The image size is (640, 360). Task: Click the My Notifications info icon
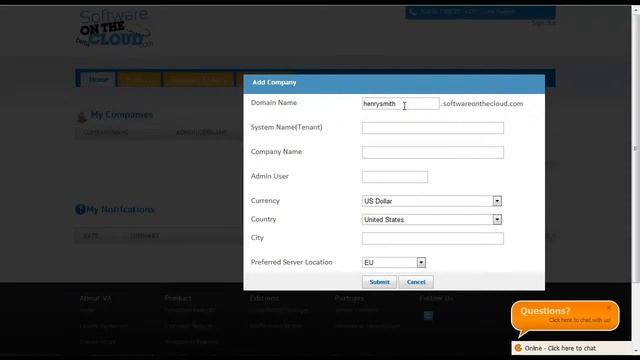(80, 209)
